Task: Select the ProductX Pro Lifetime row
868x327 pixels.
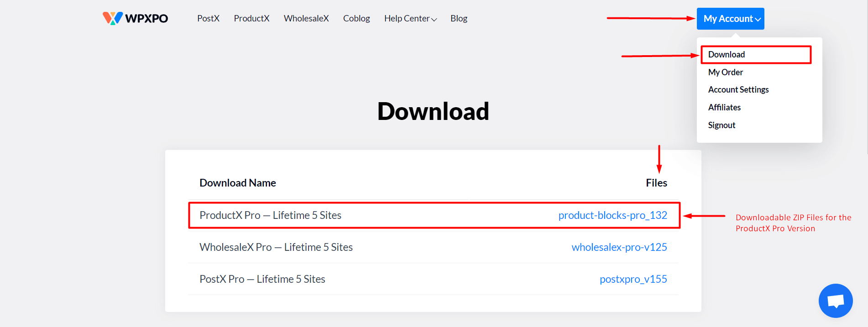Action: (x=434, y=215)
